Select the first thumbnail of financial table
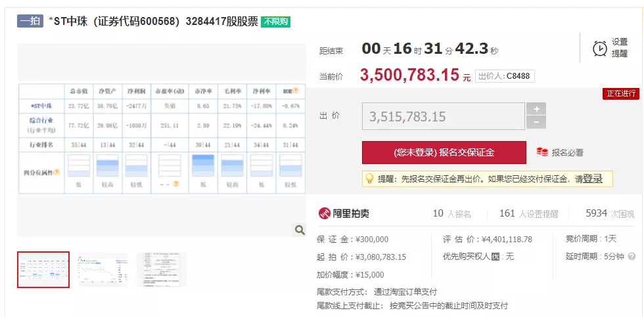 pyautogui.click(x=43, y=270)
